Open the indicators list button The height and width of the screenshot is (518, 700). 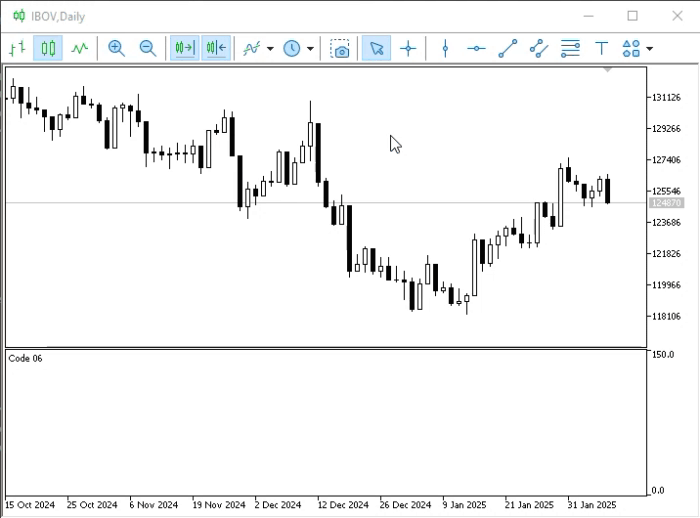tap(251, 48)
